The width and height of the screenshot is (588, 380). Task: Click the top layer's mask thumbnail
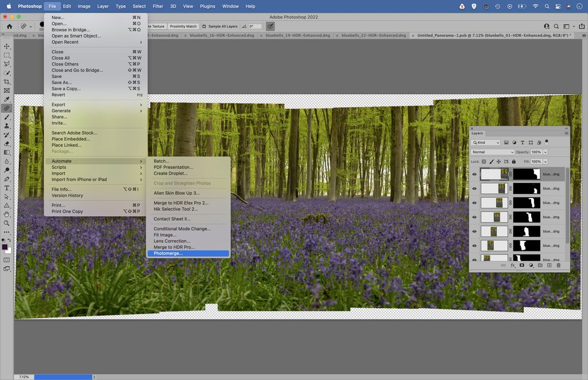point(525,173)
